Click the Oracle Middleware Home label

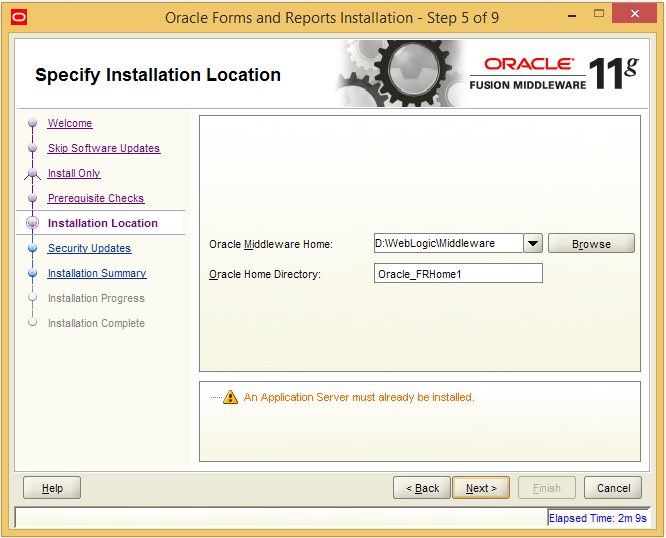271,244
